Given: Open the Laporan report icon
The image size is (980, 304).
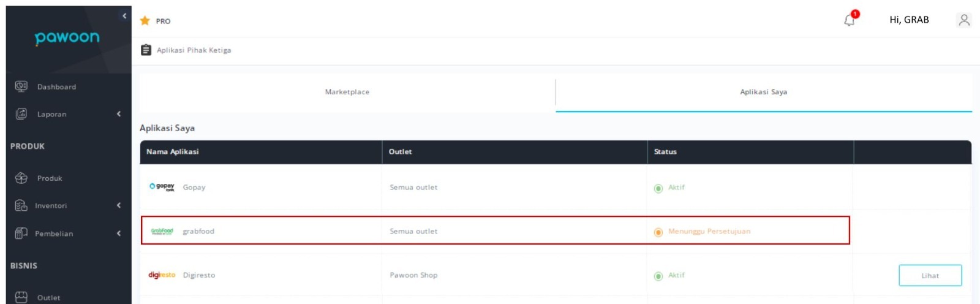Looking at the screenshot, I should (x=21, y=113).
